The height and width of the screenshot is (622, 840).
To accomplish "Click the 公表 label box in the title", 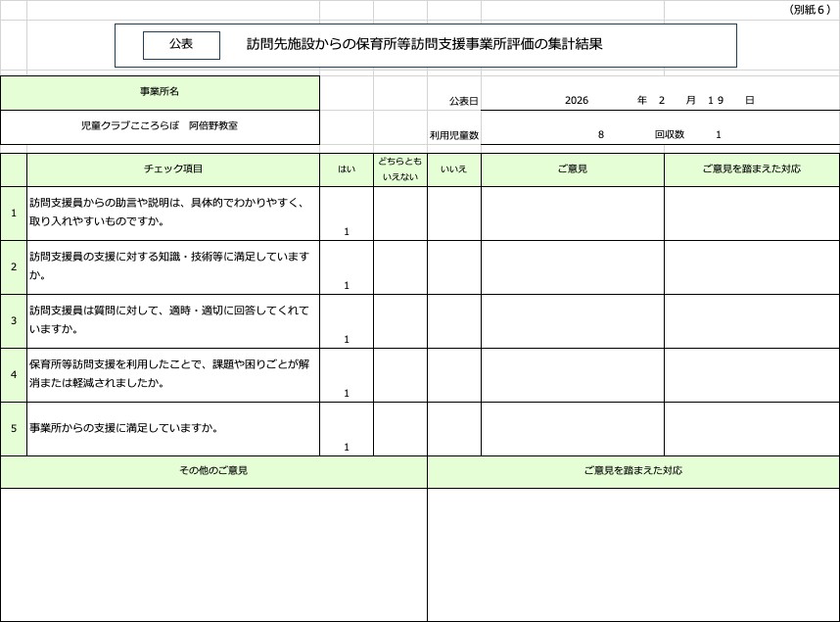I will click(181, 45).
